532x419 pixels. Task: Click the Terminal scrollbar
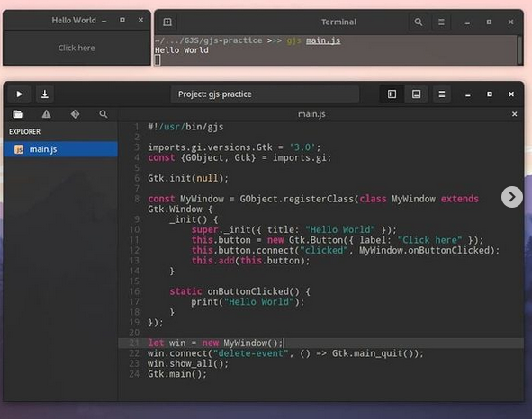(x=519, y=49)
